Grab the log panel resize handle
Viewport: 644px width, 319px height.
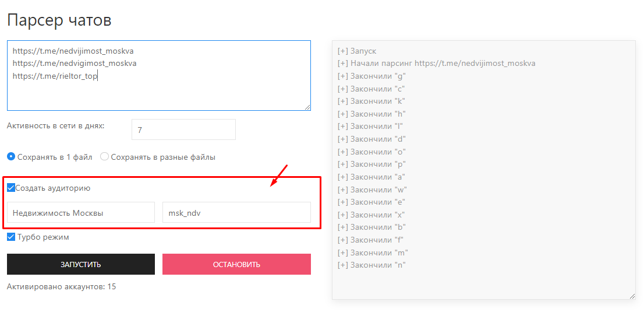point(632,296)
